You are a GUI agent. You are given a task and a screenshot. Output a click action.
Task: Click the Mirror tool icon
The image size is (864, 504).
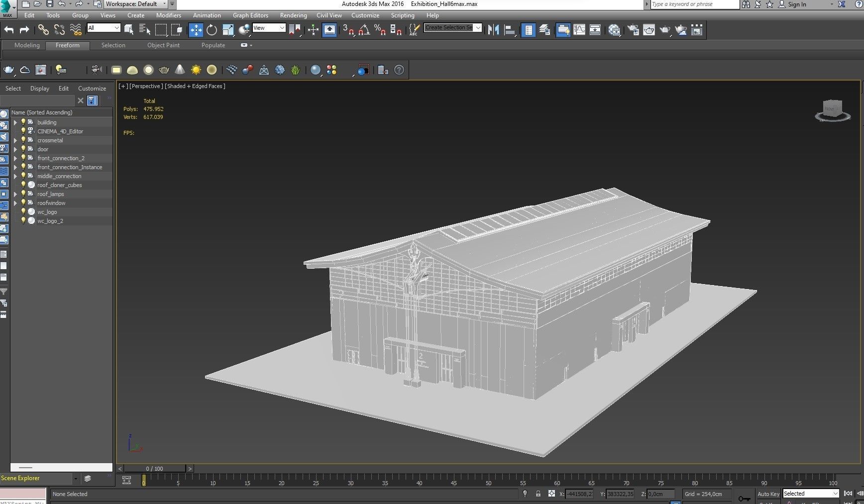(x=493, y=30)
